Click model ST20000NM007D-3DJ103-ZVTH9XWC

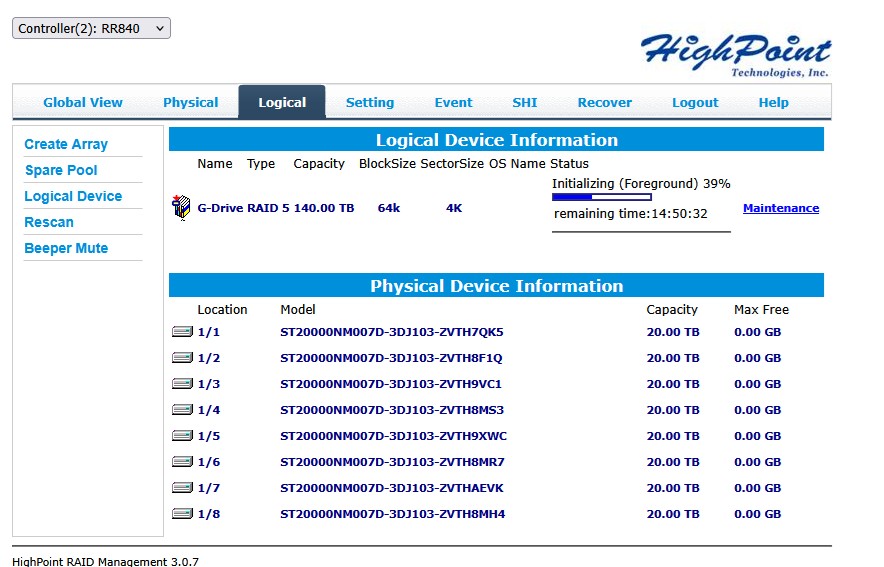click(394, 436)
